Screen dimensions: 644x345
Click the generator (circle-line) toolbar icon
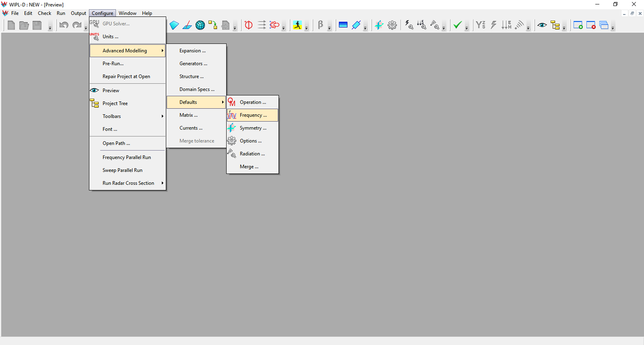coord(249,25)
